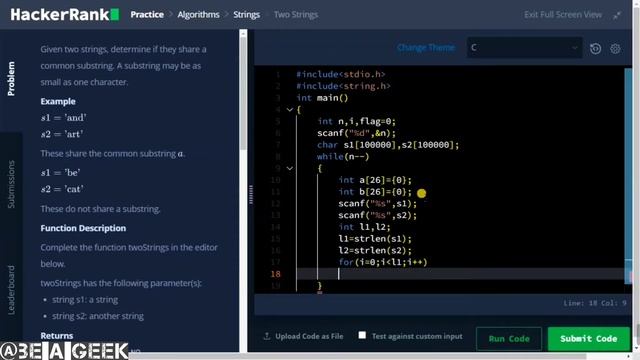The width and height of the screenshot is (640, 360).
Task: Go to Algorithms breadcrumb
Action: pos(198,15)
